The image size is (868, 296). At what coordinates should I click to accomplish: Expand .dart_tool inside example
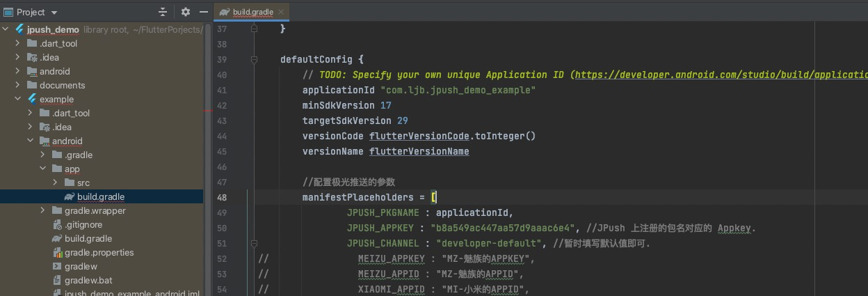point(30,113)
